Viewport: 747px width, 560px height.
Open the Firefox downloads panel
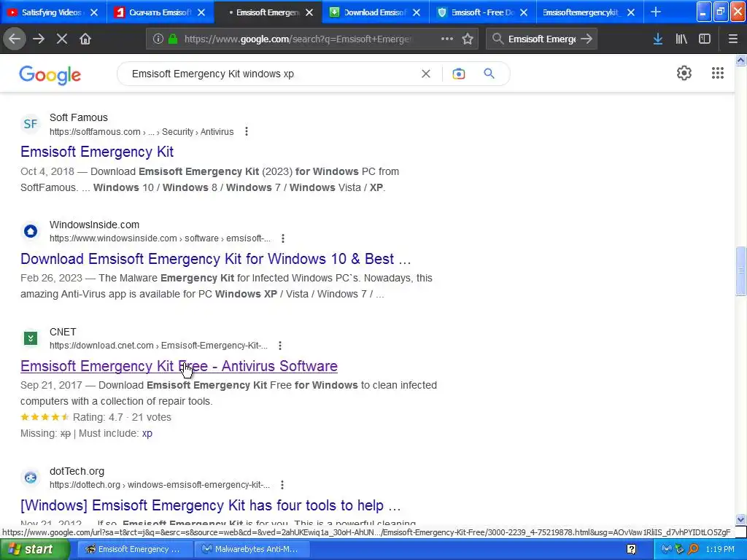point(658,39)
